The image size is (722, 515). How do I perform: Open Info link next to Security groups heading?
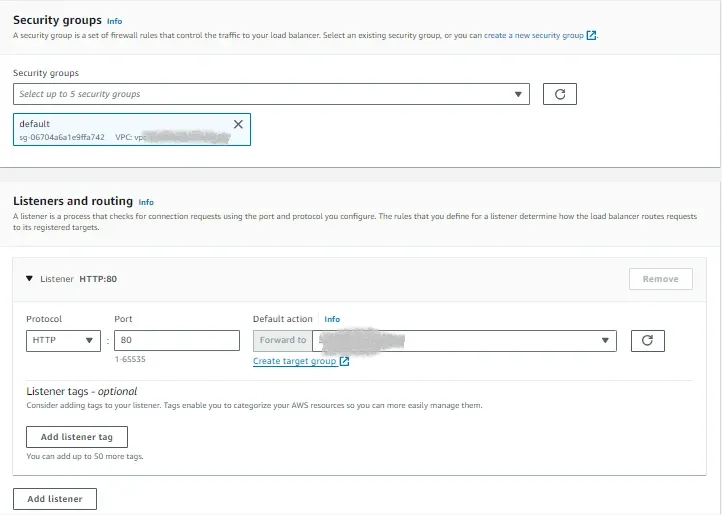pyautogui.click(x=114, y=21)
